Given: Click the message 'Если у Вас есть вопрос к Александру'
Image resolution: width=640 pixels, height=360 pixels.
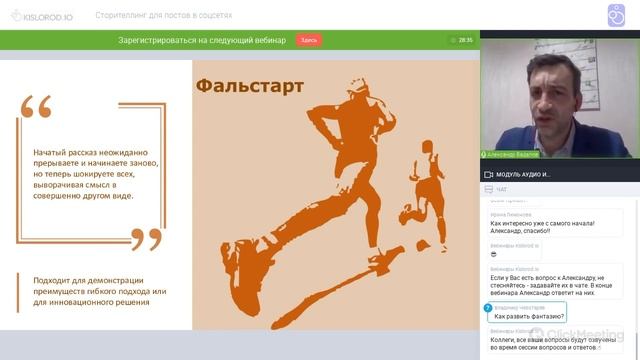Looking at the screenshot, I should pyautogui.click(x=556, y=281).
